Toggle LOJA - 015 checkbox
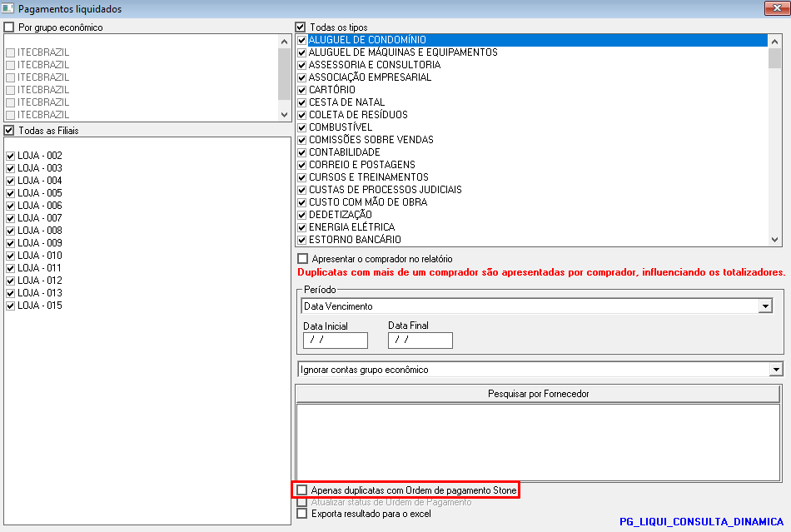The width and height of the screenshot is (791, 532). [11, 306]
